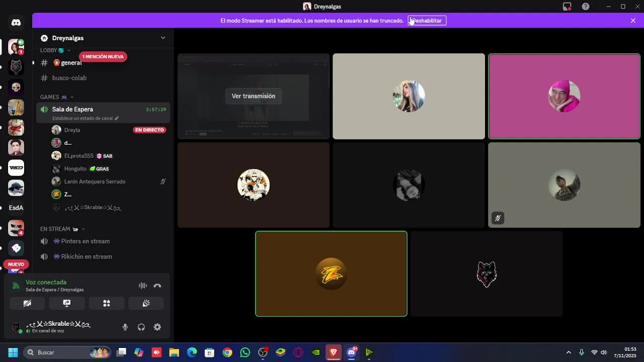Click Ver transmisión to watch stream
Image resolution: width=644 pixels, height=362 pixels.
pyautogui.click(x=254, y=96)
